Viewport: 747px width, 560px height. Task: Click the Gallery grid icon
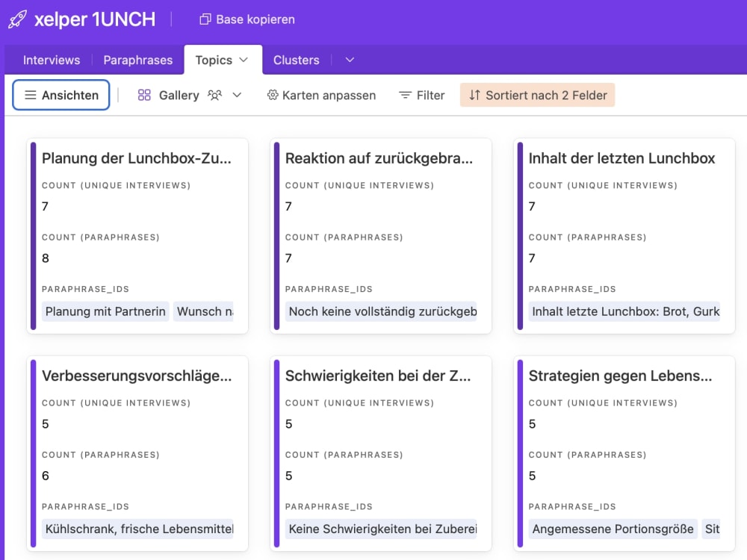pyautogui.click(x=144, y=96)
